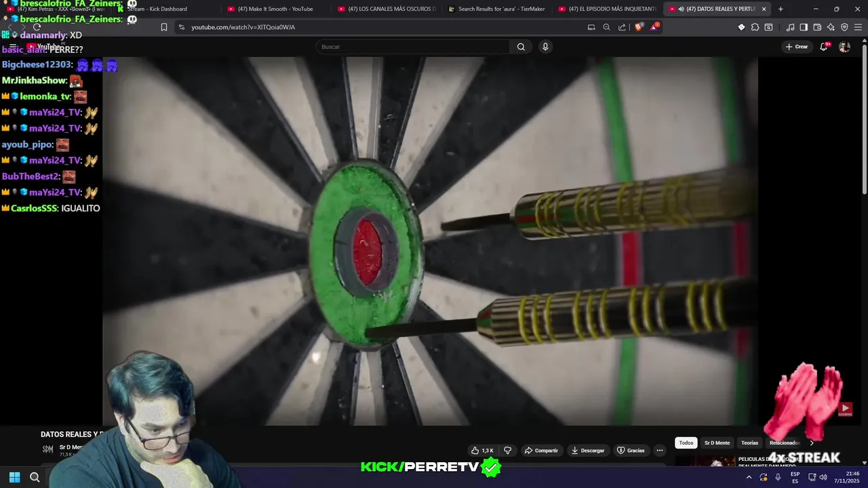Like the video with 1,3 K button

[482, 450]
